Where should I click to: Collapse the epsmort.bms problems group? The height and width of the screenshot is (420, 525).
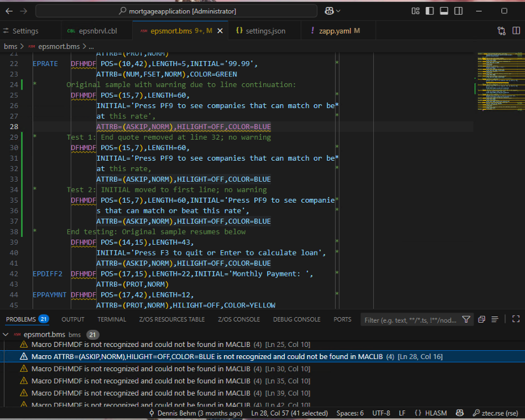click(x=6, y=334)
